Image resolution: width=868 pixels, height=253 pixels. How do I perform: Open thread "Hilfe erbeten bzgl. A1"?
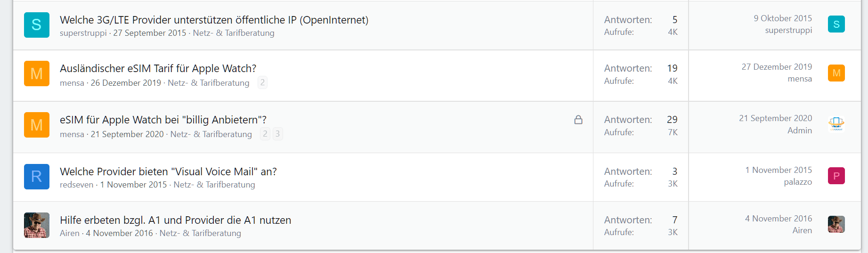coord(175,220)
